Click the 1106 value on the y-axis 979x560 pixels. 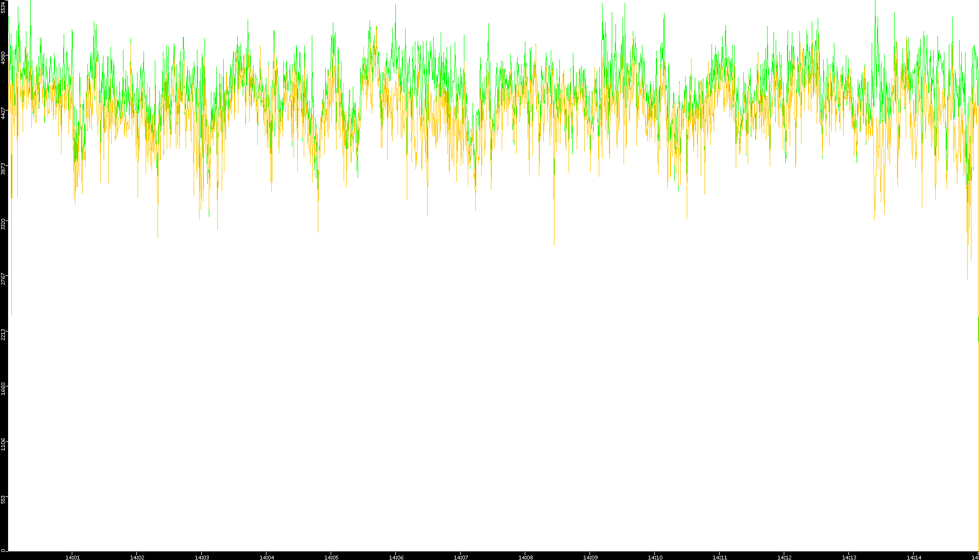tap(4, 444)
